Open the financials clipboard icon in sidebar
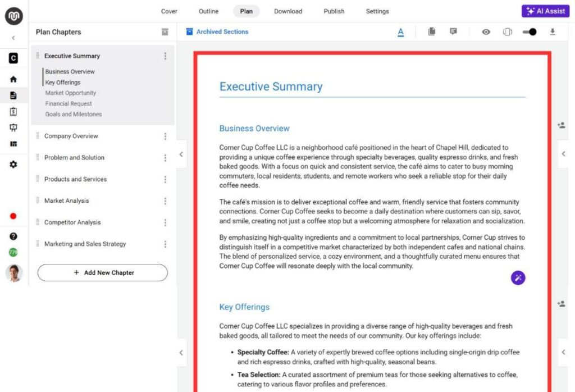This screenshot has width=575, height=392. (13, 112)
